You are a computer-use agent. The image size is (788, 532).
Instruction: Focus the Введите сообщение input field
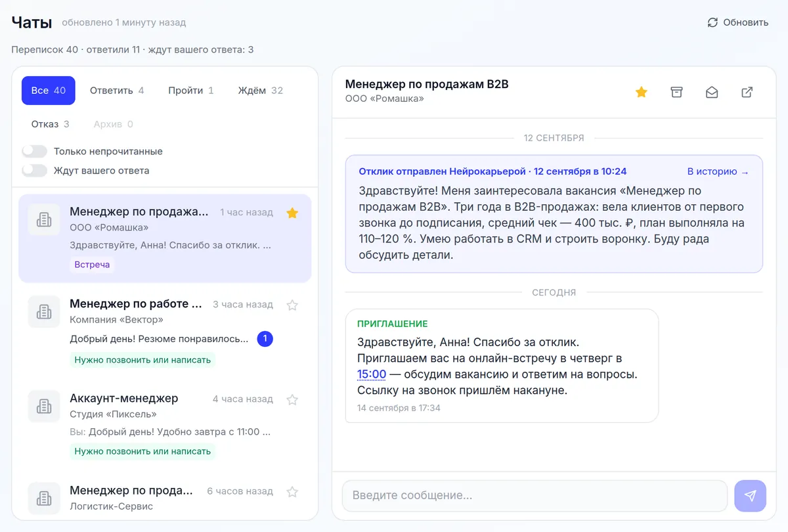click(x=535, y=496)
